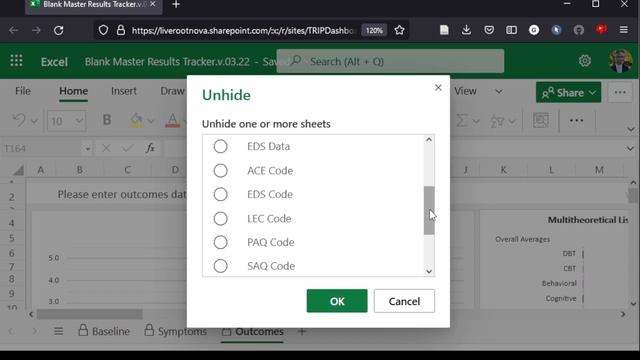The image size is (640, 360).
Task: Select the PAQ Code radio button
Action: (220, 242)
